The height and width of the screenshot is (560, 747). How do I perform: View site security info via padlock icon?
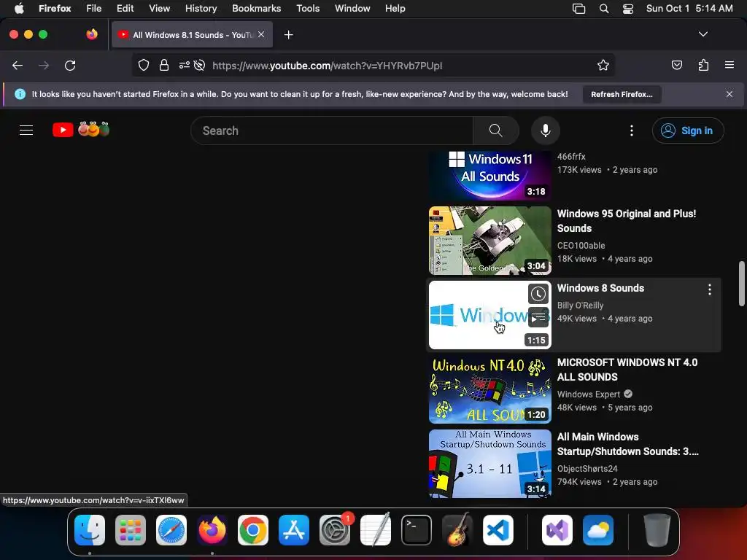(164, 65)
